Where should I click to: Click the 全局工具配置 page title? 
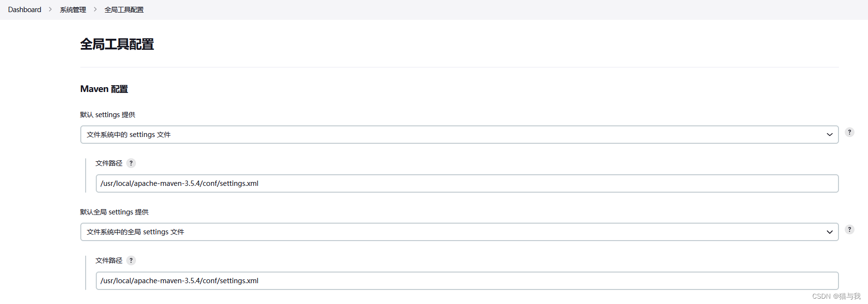tap(117, 45)
